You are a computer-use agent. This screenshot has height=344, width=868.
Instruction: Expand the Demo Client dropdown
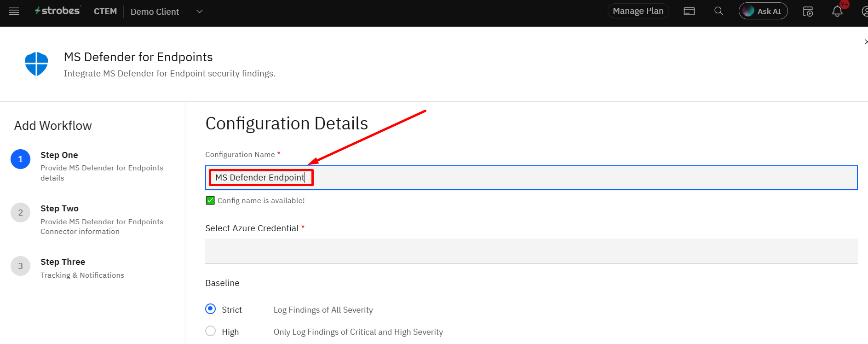point(199,12)
